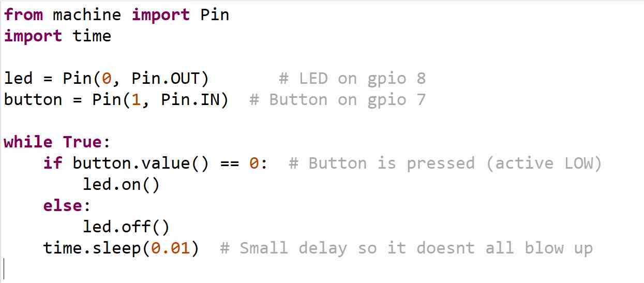Click the 'True' keyword in the loop
Image resolution: width=644 pixels, height=283 pixels.
(x=82, y=142)
